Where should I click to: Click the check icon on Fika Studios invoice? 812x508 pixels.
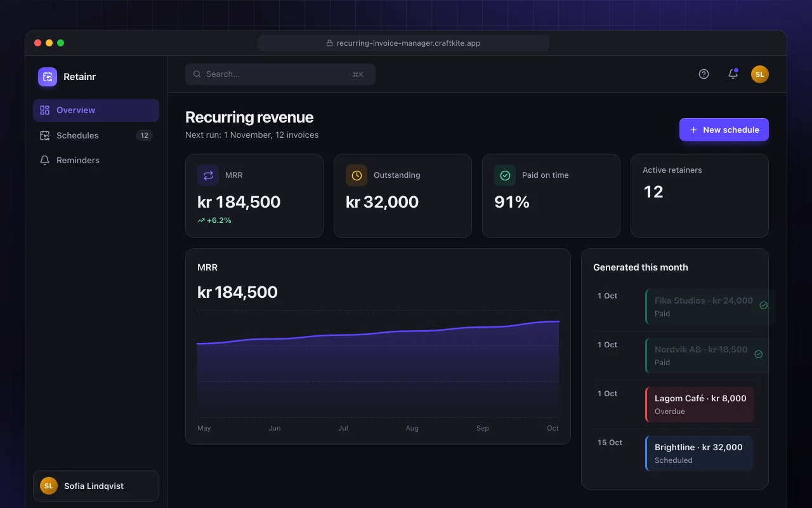[764, 305]
